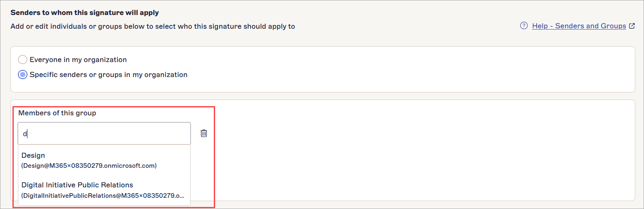The image size is (644, 209).
Task: Click the "Specific senders or groups in my organization" label
Action: [x=109, y=75]
